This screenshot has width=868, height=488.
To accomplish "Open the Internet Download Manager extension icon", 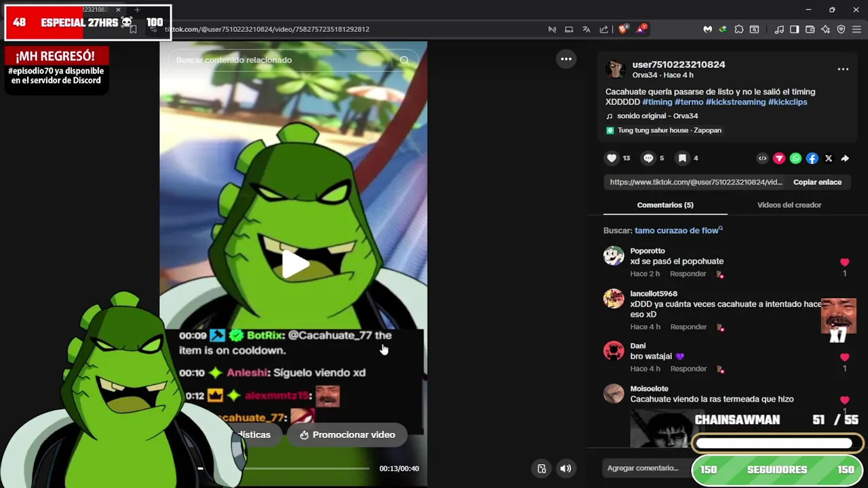I will point(723,29).
